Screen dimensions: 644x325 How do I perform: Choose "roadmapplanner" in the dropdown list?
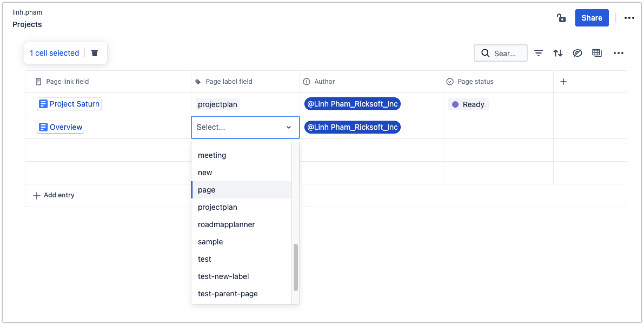(226, 224)
